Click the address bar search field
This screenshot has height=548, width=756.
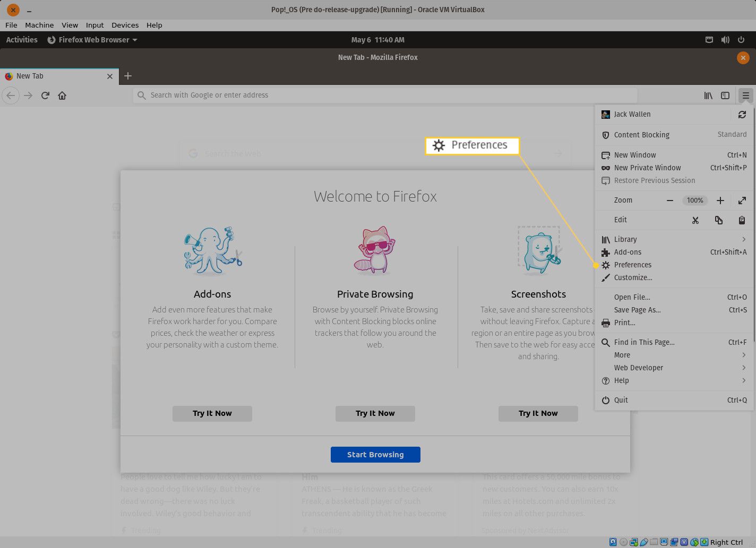385,95
